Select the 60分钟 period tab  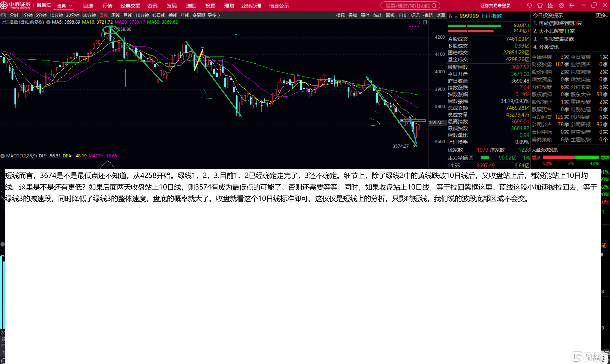pyautogui.click(x=89, y=15)
